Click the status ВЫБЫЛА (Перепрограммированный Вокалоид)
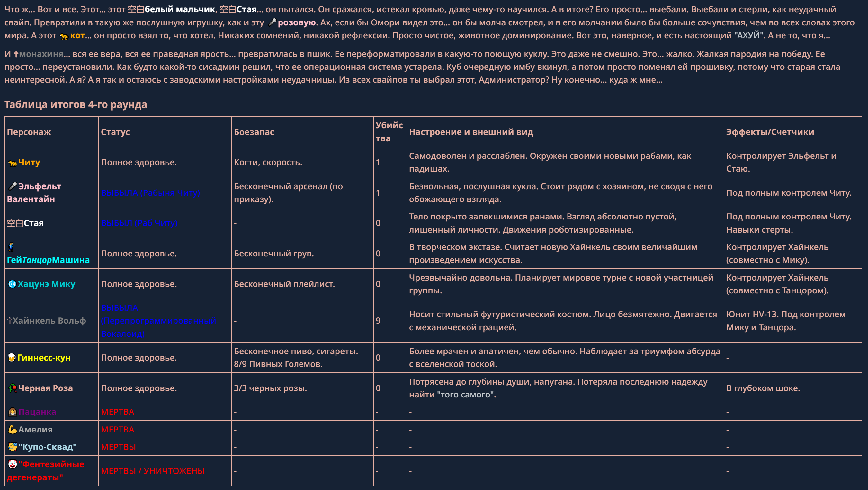Viewport: 868px width, 490px height. coord(158,320)
